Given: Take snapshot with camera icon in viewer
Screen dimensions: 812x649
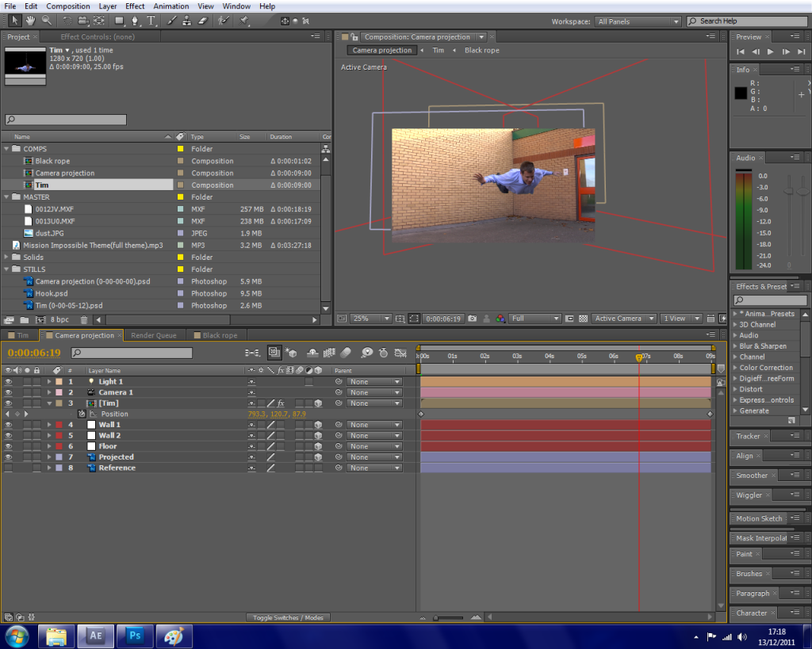Looking at the screenshot, I should (473, 319).
